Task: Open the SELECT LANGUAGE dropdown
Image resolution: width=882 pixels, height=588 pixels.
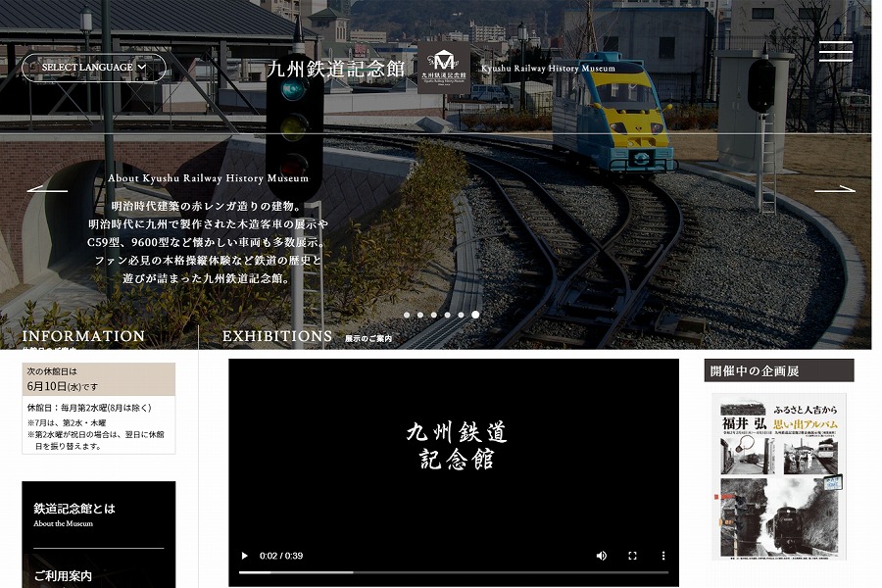Action: (94, 68)
